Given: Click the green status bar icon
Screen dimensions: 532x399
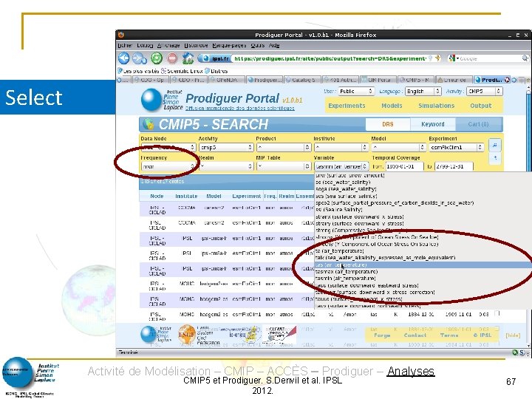Looking at the screenshot, I should [515, 352].
